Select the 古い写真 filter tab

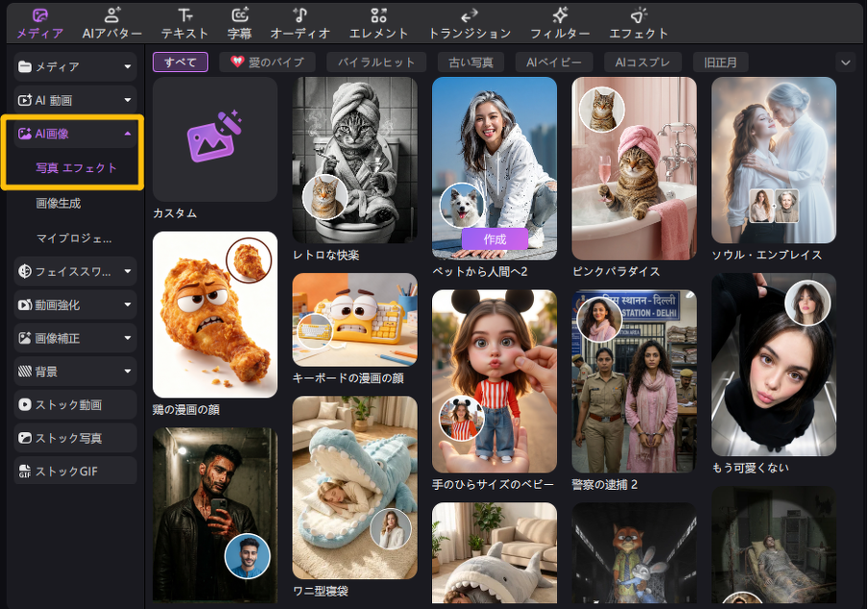click(x=471, y=62)
